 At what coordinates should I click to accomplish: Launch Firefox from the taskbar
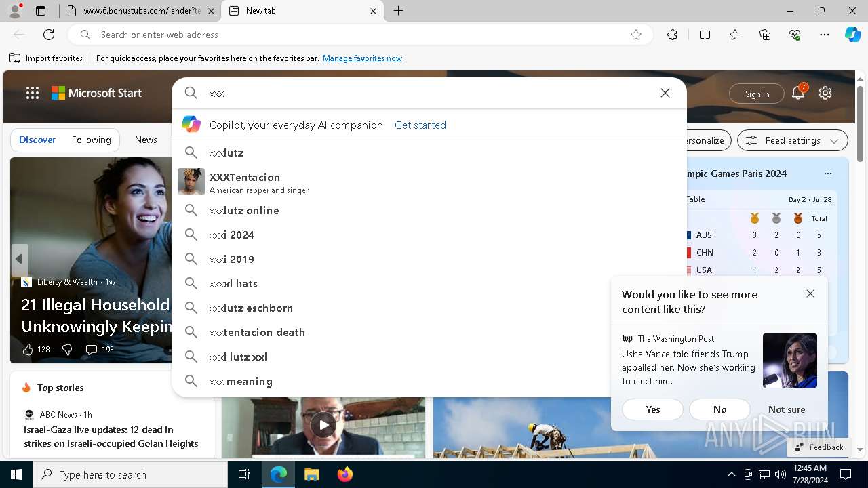pyautogui.click(x=344, y=474)
